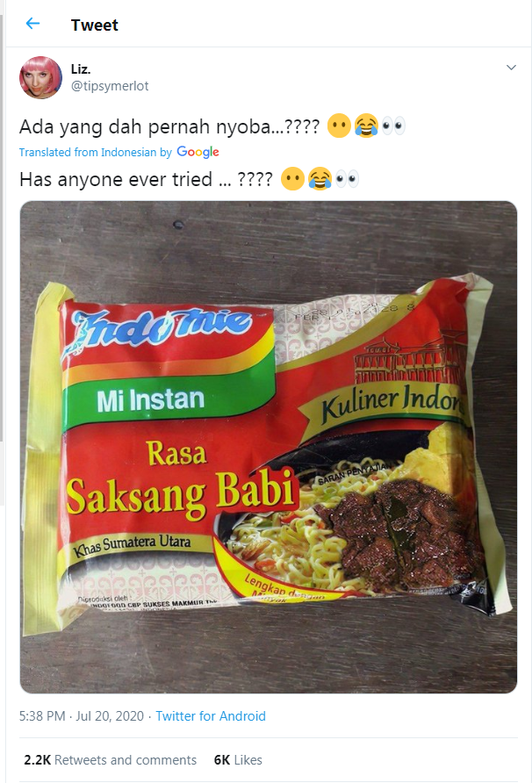Open the @tipsymerlot handle

tap(110, 86)
